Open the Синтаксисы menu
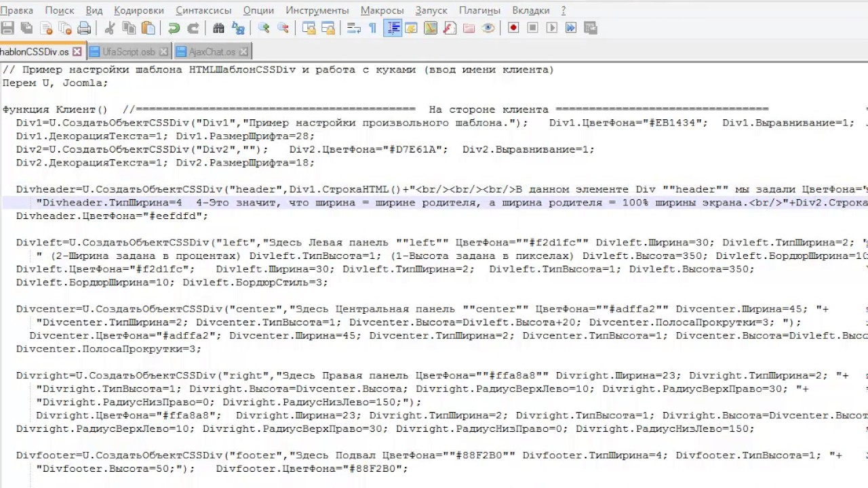 point(203,10)
